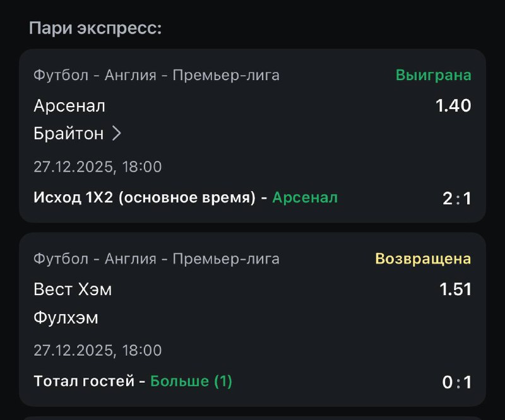Click the Вест Хэм match date and time
The height and width of the screenshot is (420, 505).
point(98,350)
